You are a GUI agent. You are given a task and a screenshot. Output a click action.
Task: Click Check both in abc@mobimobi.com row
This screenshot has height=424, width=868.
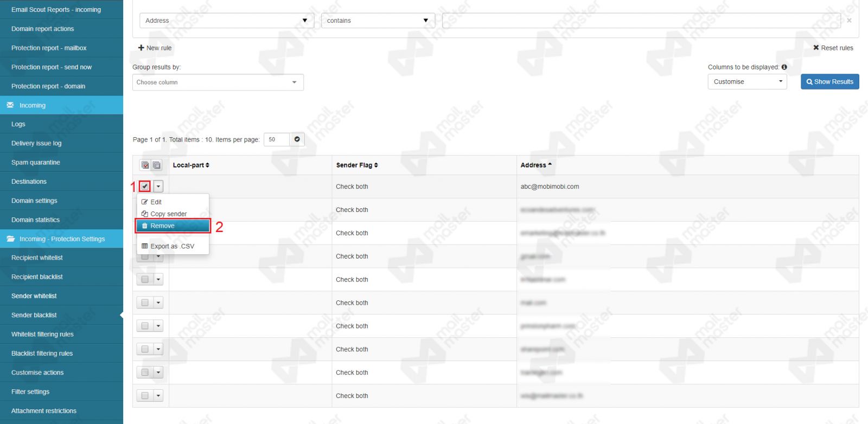click(352, 187)
